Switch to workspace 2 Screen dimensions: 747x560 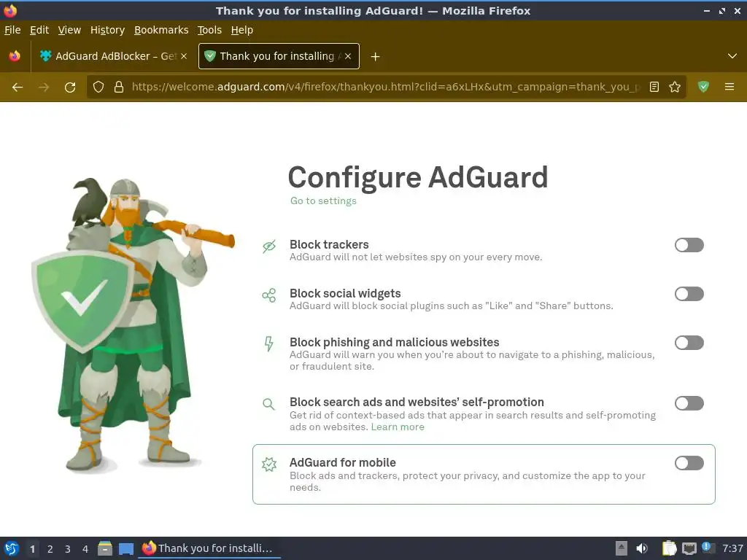pos(50,549)
